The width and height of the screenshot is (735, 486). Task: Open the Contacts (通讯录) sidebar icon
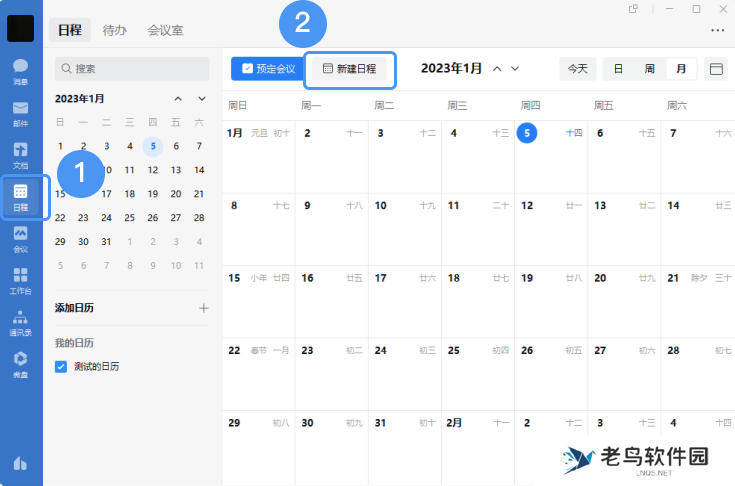21,323
